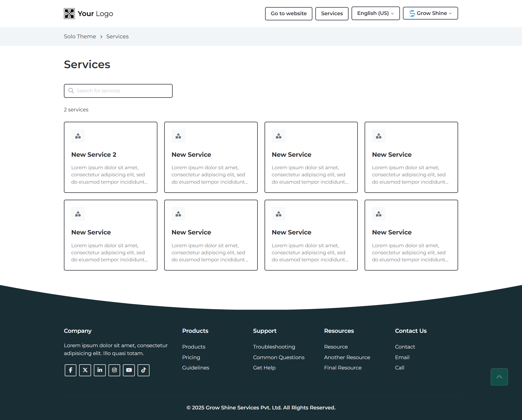
Task: Open the Grow Shine account dropdown
Action: coord(430,13)
